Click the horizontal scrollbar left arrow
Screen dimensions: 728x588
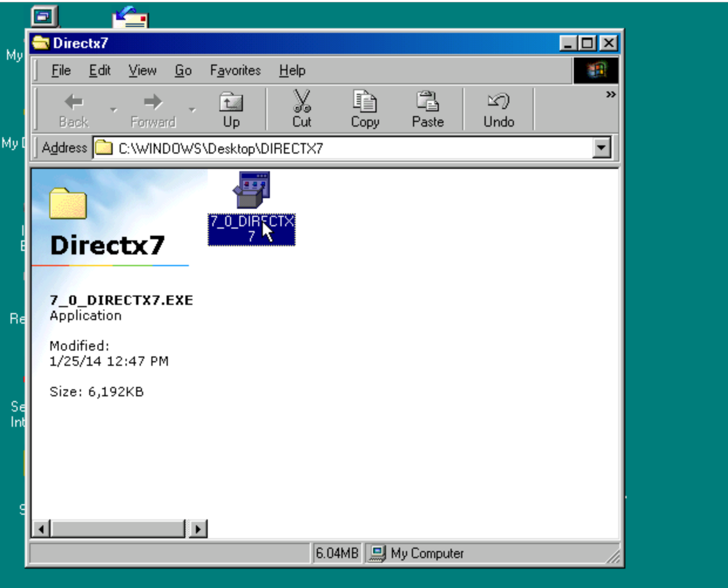(41, 529)
